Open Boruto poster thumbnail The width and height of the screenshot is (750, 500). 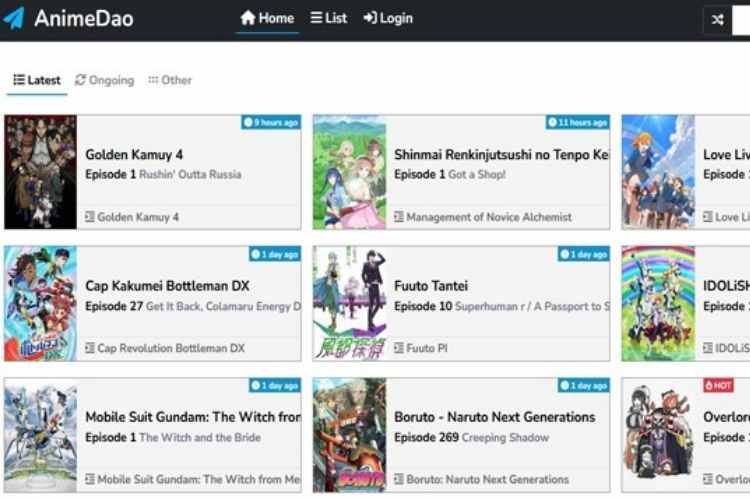pyautogui.click(x=349, y=435)
